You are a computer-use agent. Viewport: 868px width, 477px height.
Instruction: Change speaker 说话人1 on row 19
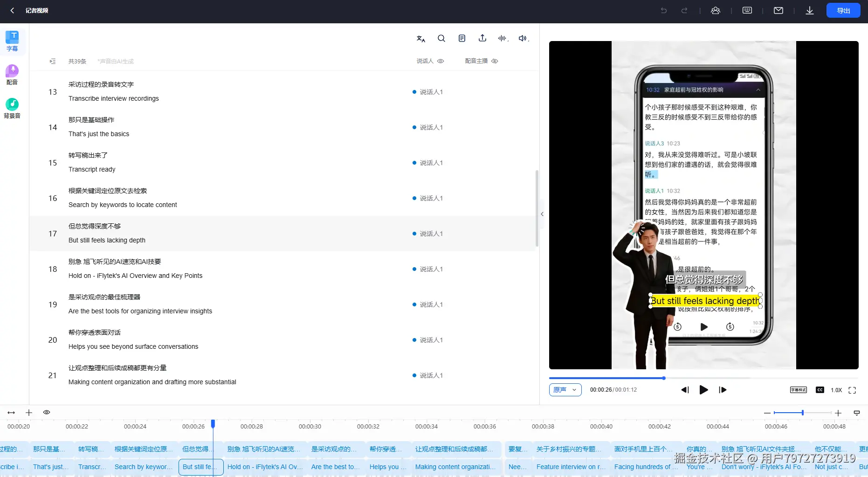coord(428,304)
